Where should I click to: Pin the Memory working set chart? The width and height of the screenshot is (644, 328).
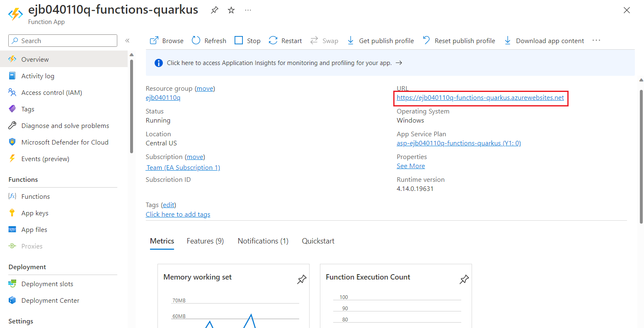302,279
